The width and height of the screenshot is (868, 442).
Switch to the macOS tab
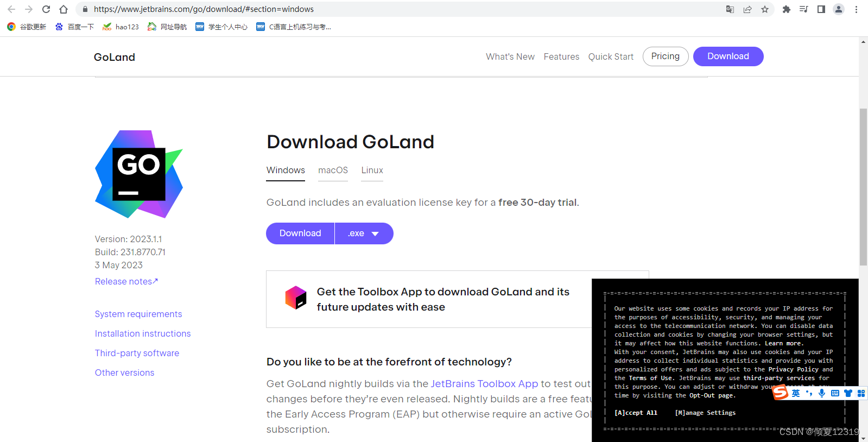333,171
